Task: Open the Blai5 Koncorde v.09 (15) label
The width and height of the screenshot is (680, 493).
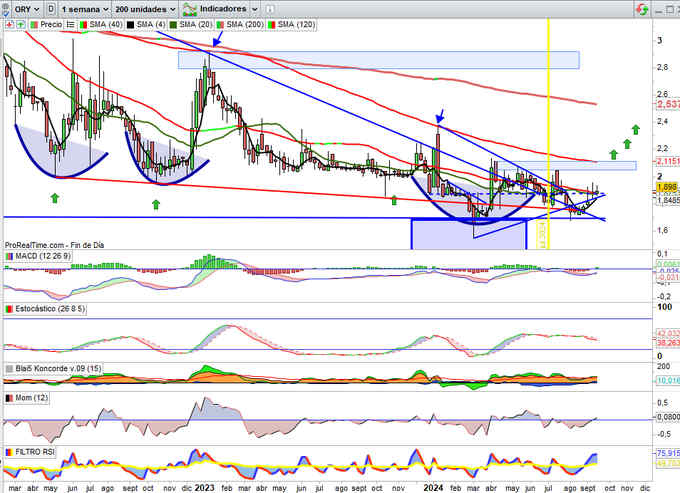Action: click(x=58, y=369)
